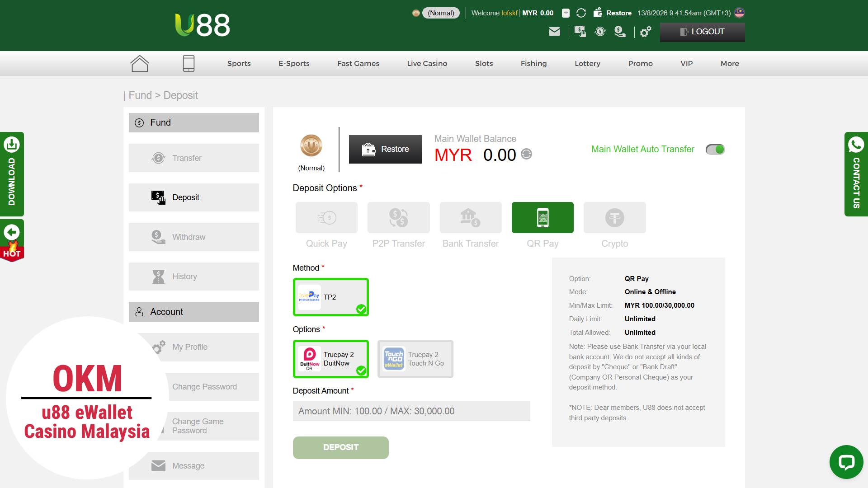Open the live chat bubble icon
Screen dimensions: 868x488
tap(846, 462)
